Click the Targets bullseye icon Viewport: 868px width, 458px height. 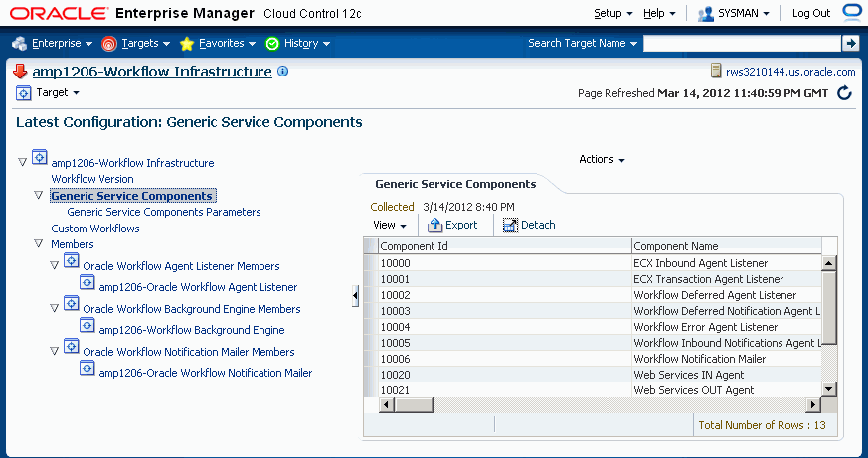[109, 44]
